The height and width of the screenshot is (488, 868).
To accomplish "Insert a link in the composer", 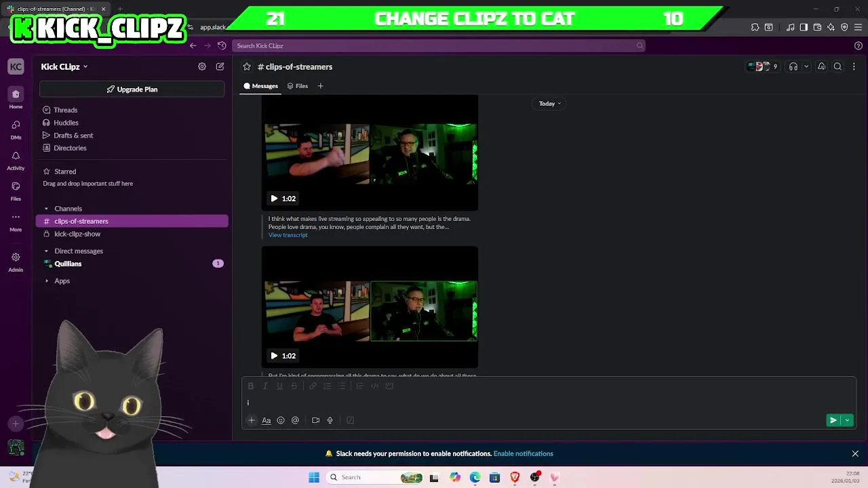I will click(x=313, y=386).
